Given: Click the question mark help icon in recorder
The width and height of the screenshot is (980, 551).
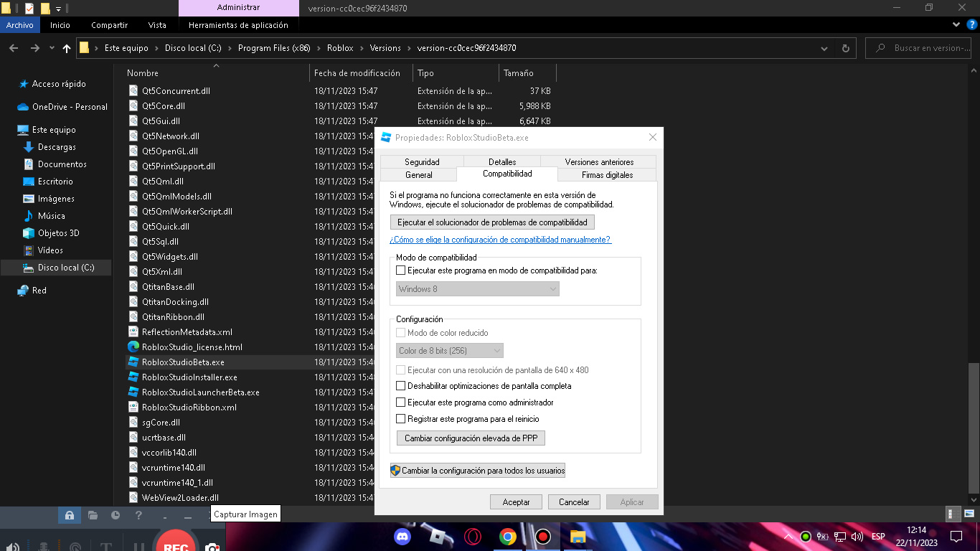Looking at the screenshot, I should tap(138, 515).
